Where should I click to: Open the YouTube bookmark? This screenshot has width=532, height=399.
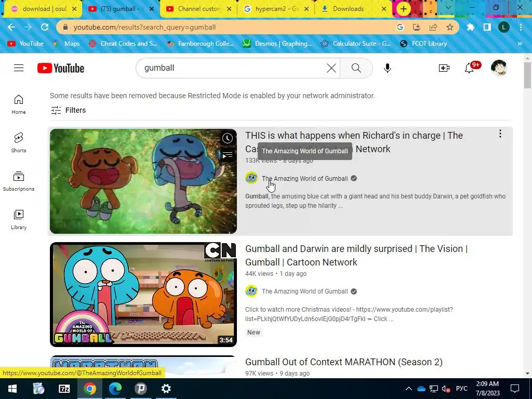pyautogui.click(x=25, y=44)
